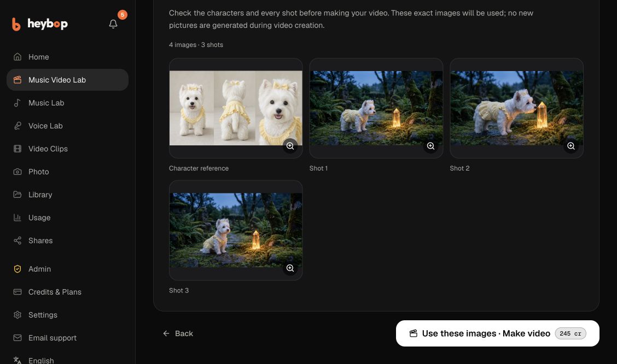Click the Home house icon
Screen dimensions: 617x364
click(18, 57)
